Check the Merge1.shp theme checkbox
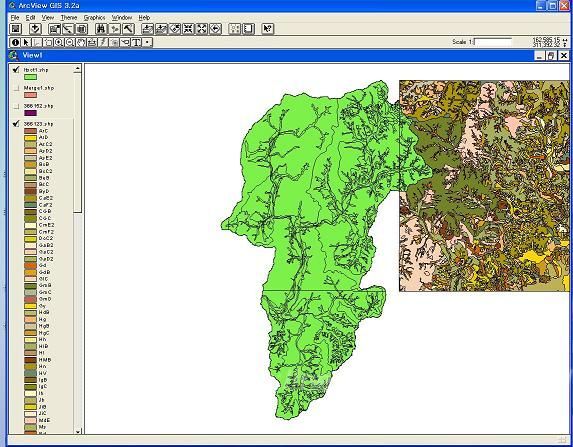Viewport: 573px width, 447px height. (x=16, y=88)
